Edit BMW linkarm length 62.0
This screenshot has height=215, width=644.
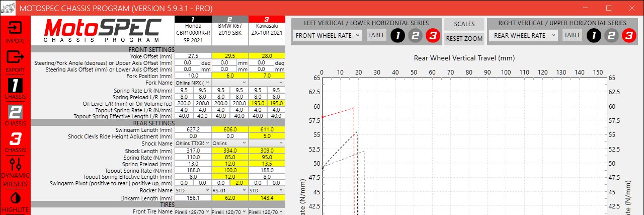tap(230, 198)
